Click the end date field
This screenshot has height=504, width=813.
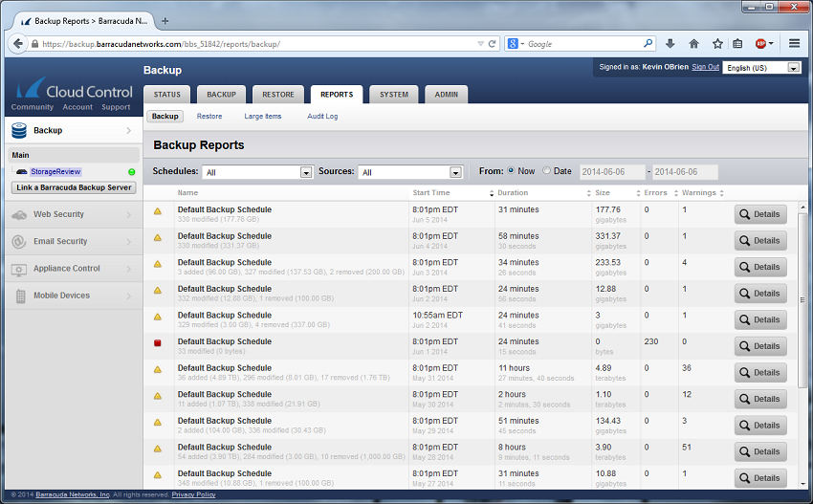685,171
